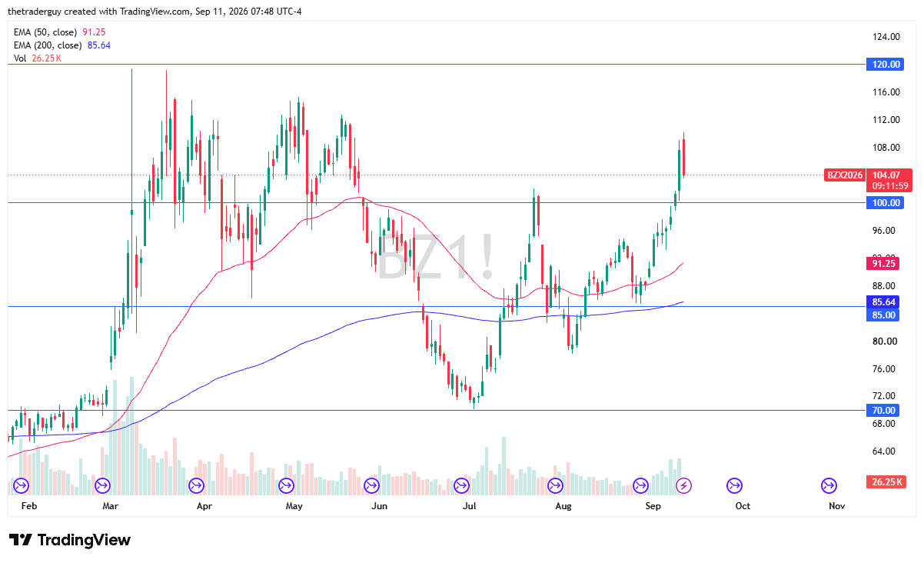The height and width of the screenshot is (563, 924).
Task: Select the circular arrow event marker beside Apr
Action: pos(196,485)
